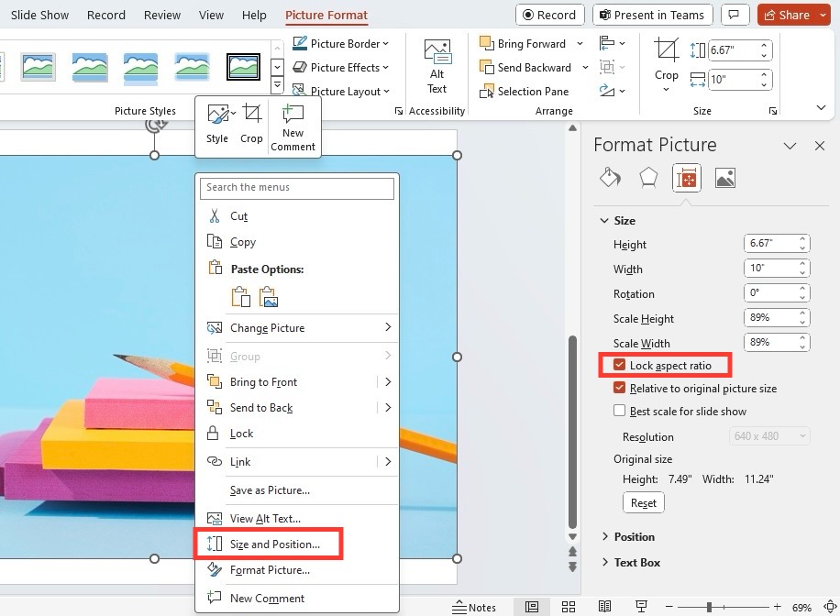Click the Height field in Format Picture
The image size is (840, 616).
point(777,244)
